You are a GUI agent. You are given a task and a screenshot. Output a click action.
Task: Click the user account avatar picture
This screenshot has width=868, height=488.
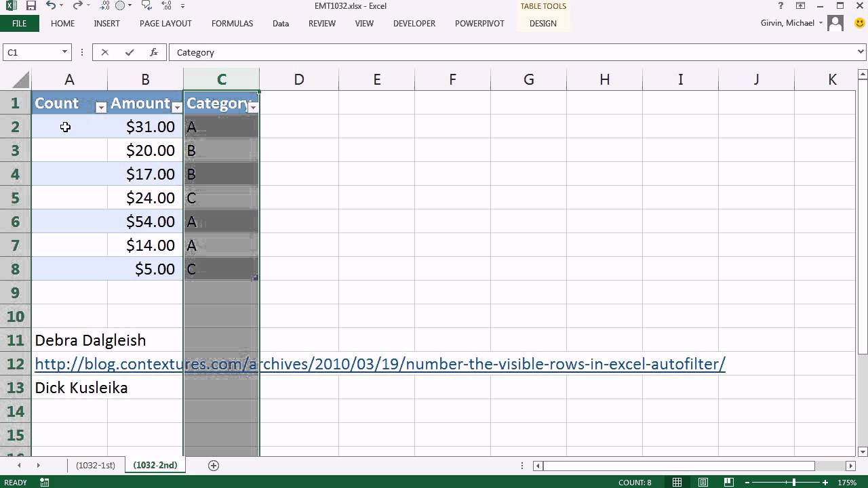[835, 23]
